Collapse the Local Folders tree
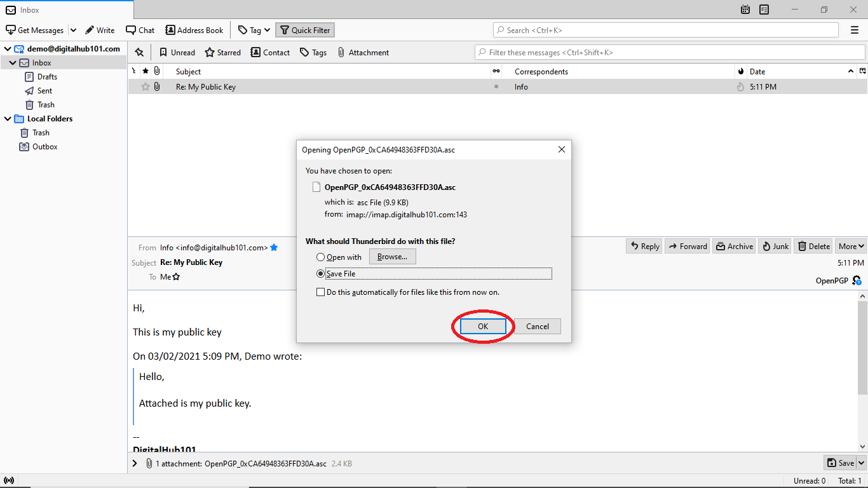This screenshot has width=868, height=488. (x=7, y=119)
